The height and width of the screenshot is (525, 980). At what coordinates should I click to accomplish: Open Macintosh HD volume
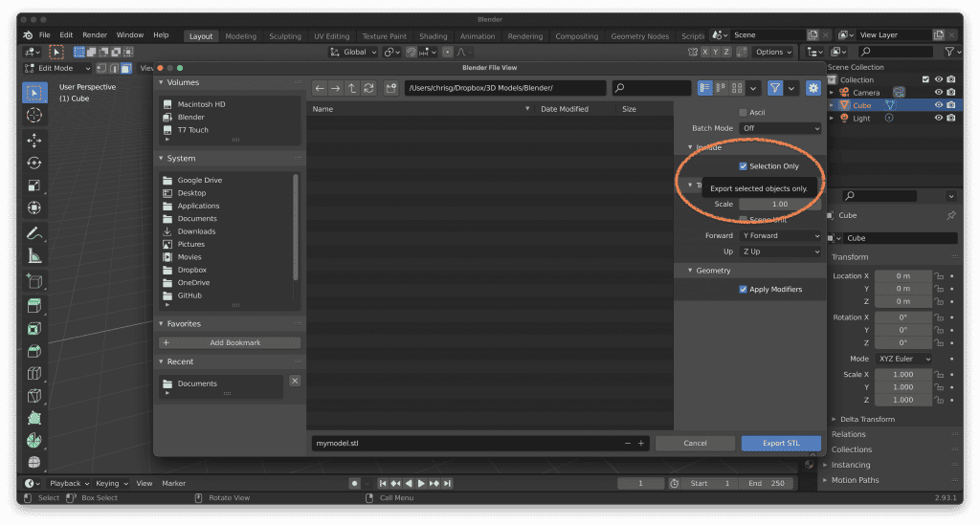click(x=201, y=104)
